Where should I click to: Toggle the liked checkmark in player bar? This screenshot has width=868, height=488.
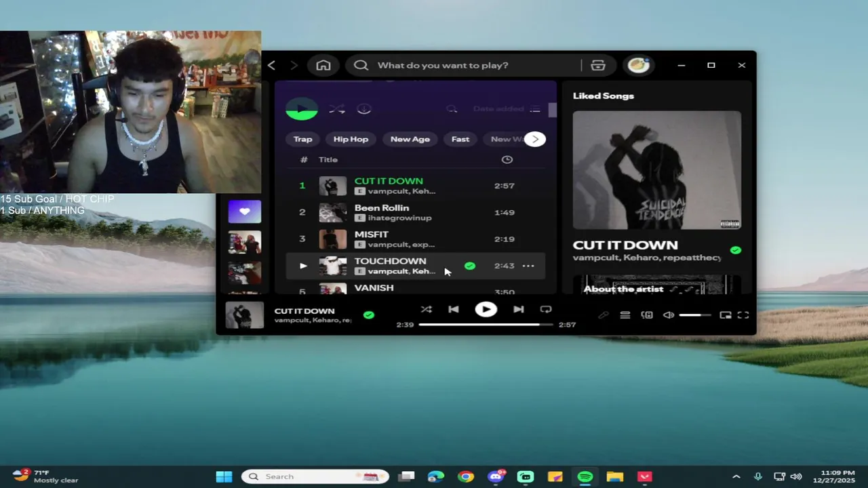(368, 315)
